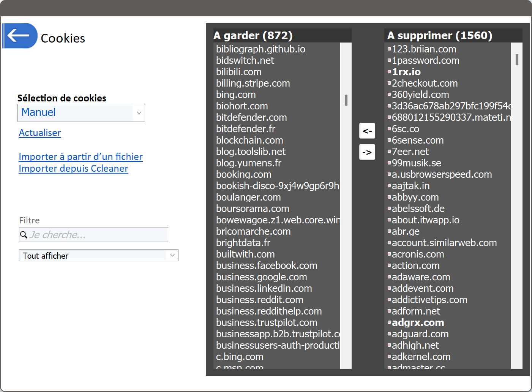Click the small icon beside adgrx.com
The image size is (532, 392).
pos(389,322)
